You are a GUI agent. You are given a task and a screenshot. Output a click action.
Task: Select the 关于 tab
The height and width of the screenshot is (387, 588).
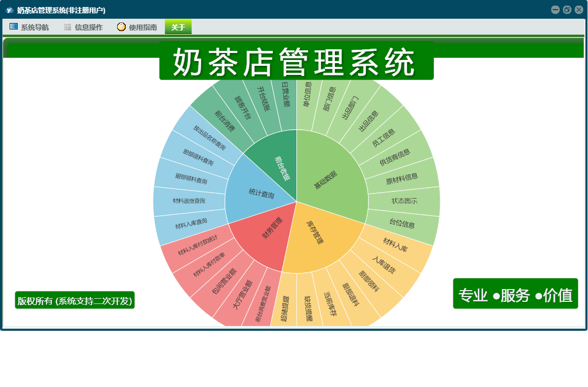[x=178, y=27]
